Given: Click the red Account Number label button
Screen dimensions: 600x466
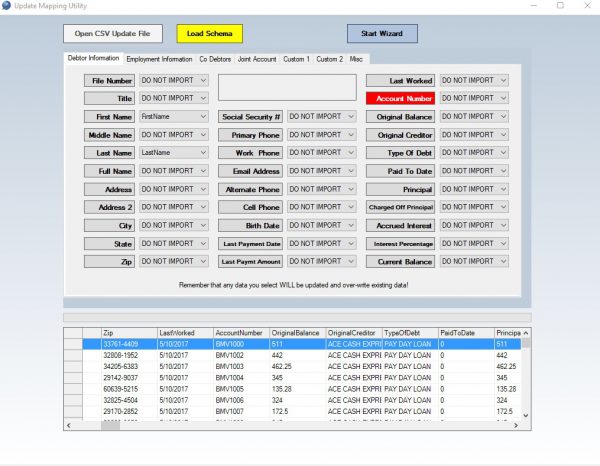Looking at the screenshot, I should point(400,99).
